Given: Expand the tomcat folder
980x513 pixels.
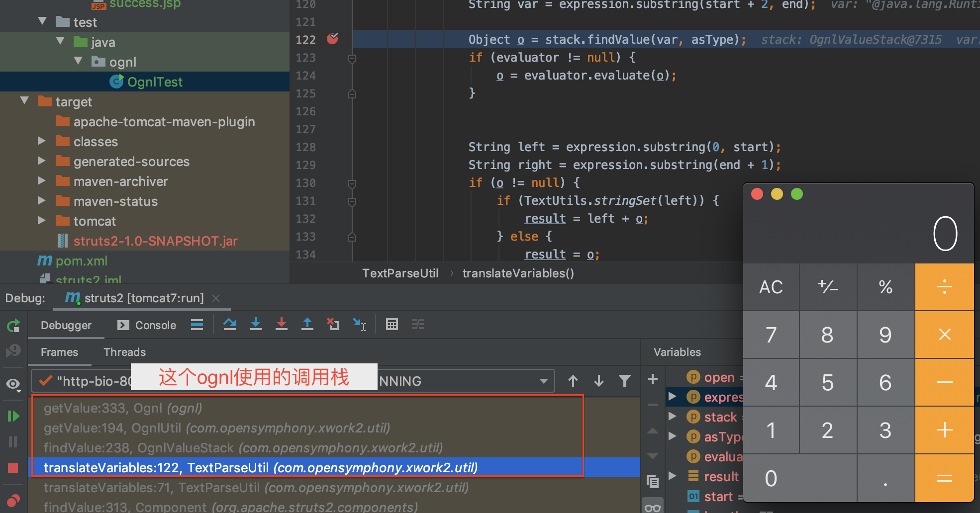Looking at the screenshot, I should point(42,221).
